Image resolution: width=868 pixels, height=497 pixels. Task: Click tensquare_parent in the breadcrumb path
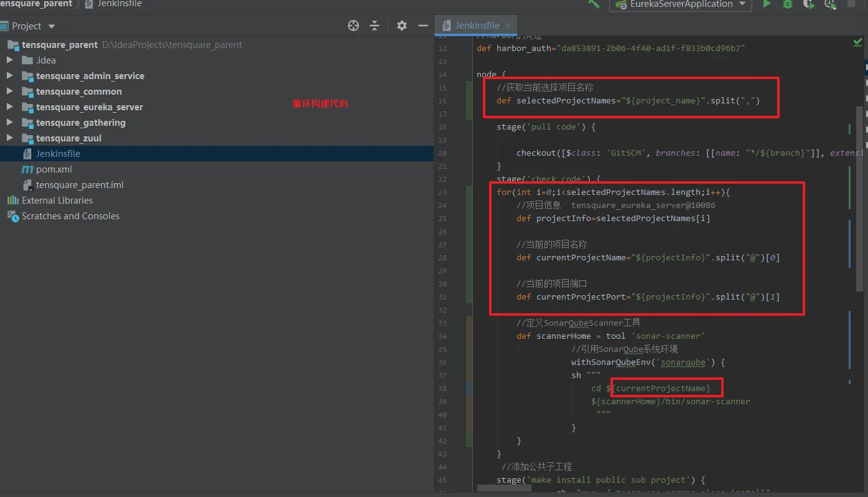click(36, 4)
